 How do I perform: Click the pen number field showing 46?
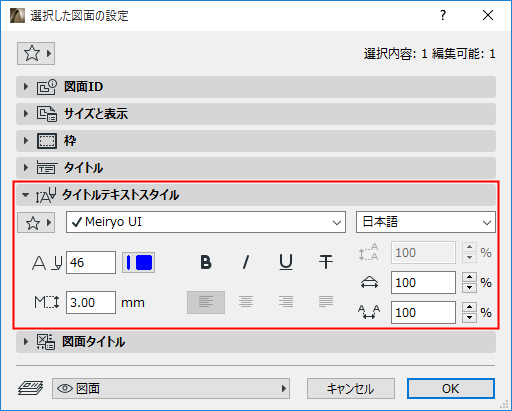click(91, 263)
